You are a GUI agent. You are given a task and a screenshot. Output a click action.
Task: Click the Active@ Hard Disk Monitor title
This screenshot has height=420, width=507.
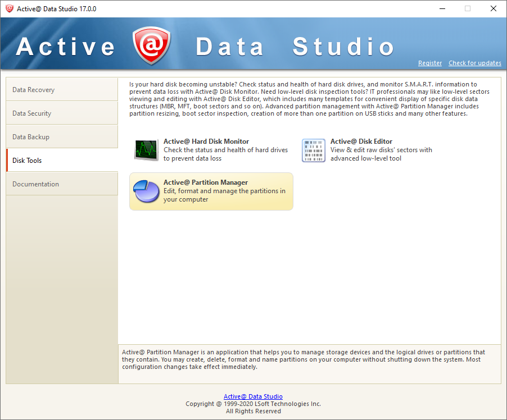pos(206,141)
